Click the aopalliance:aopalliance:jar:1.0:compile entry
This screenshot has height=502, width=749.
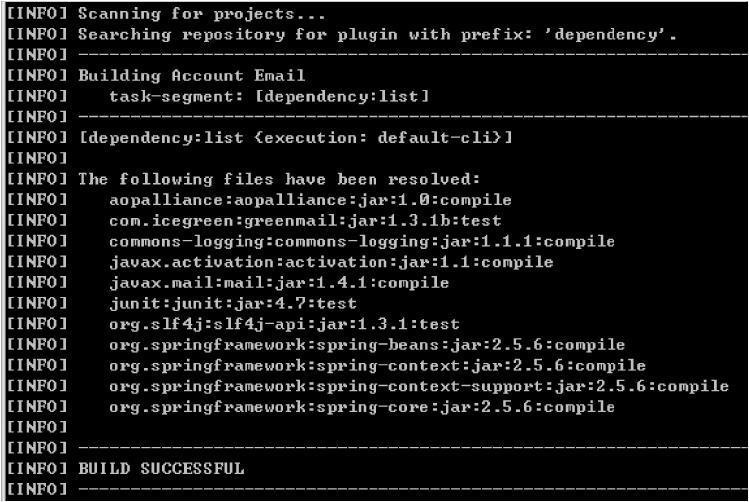310,200
